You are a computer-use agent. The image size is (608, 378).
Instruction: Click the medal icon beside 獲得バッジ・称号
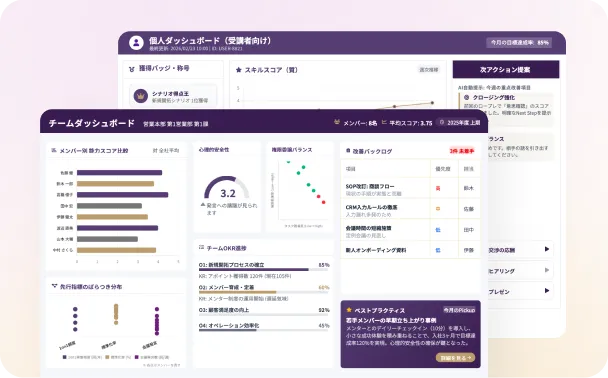[131, 69]
